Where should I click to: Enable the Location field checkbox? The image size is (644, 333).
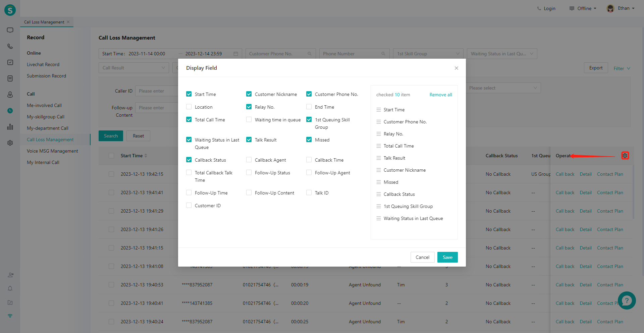pyautogui.click(x=189, y=107)
